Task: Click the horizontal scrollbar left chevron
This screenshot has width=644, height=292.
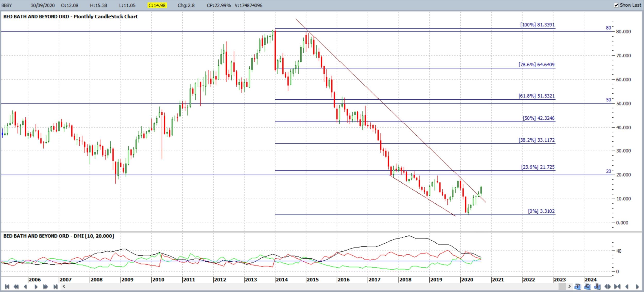Action: coord(64,286)
